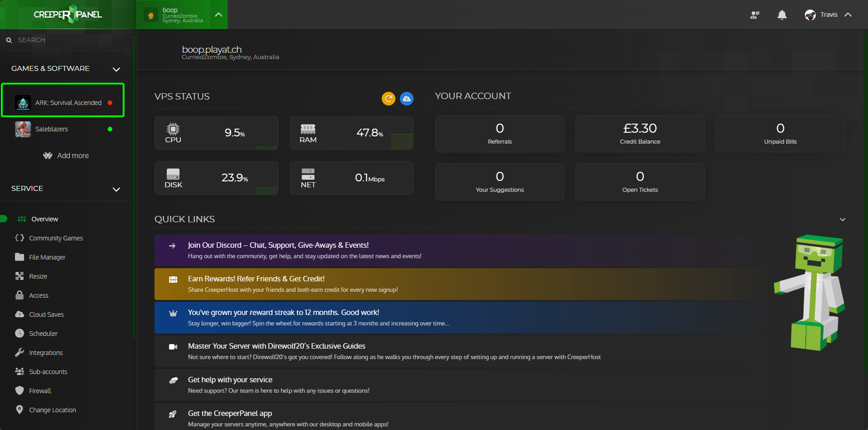Open the DISK usage card

(216, 178)
